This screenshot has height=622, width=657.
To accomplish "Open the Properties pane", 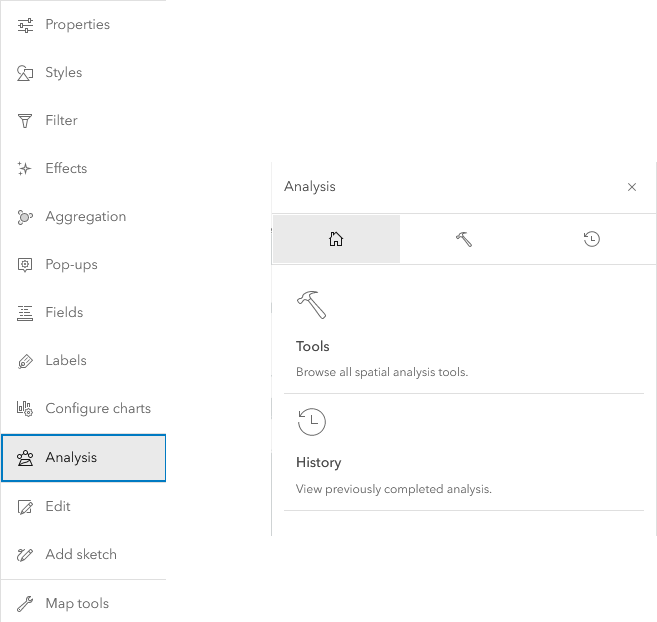I will coord(77,24).
